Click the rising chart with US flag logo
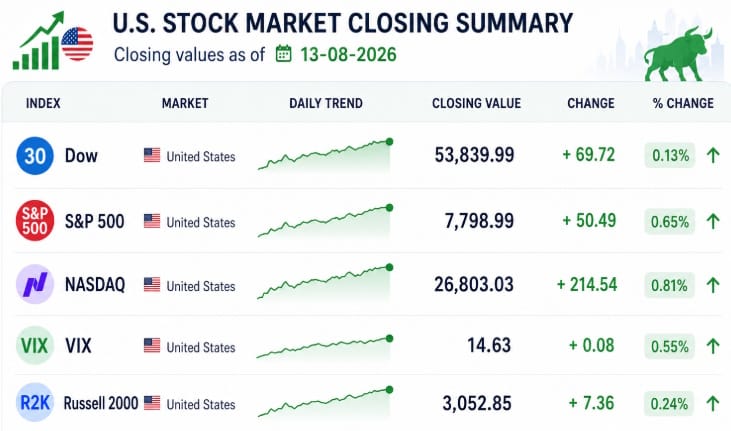The image size is (731, 431). (53, 41)
